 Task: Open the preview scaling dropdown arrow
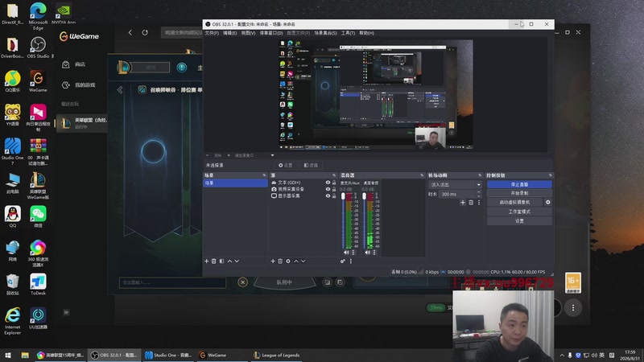(272, 155)
